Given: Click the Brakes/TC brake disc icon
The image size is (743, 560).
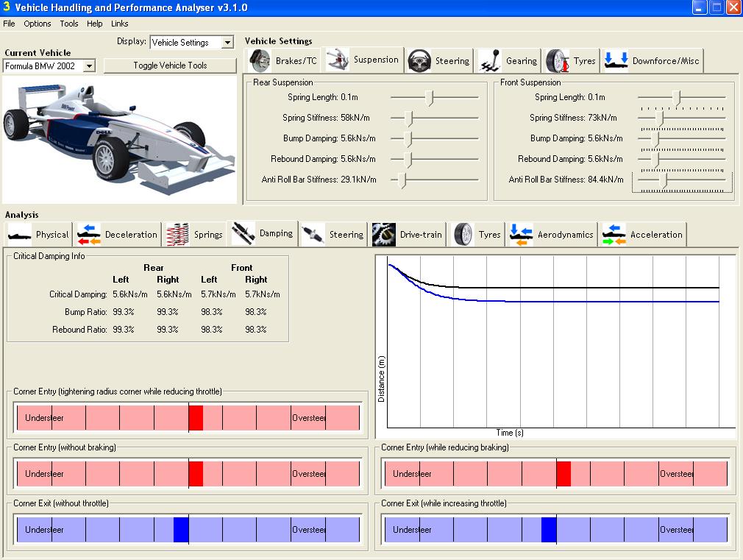Looking at the screenshot, I should 259,60.
